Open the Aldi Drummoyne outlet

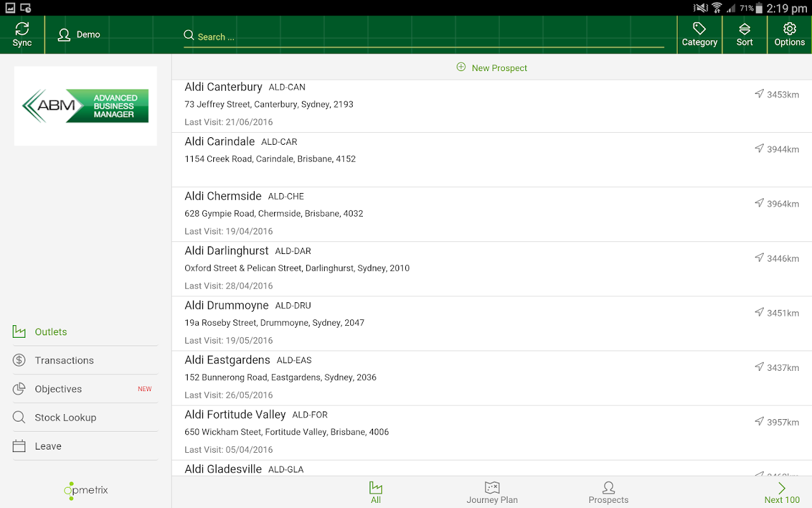coord(492,324)
